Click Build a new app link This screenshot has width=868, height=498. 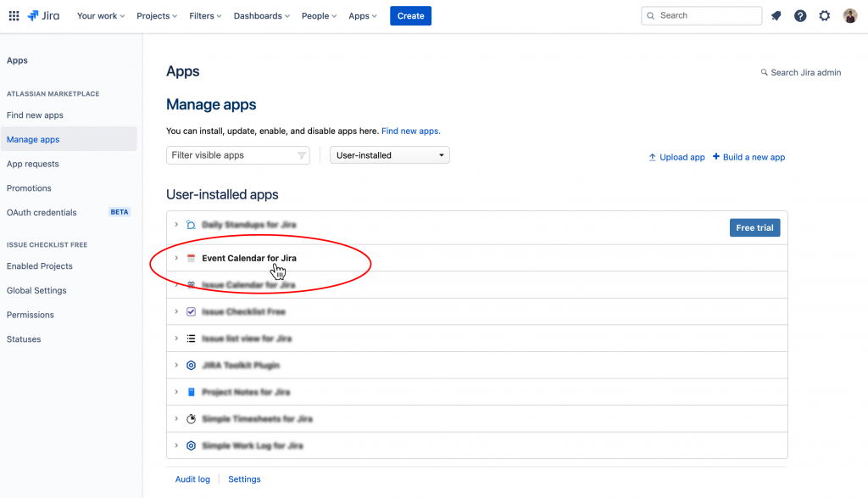[x=748, y=157]
